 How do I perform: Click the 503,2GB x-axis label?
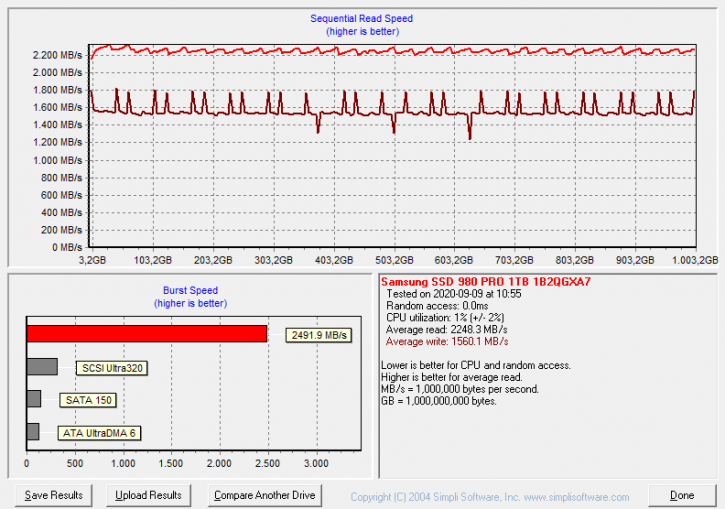pyautogui.click(x=394, y=260)
